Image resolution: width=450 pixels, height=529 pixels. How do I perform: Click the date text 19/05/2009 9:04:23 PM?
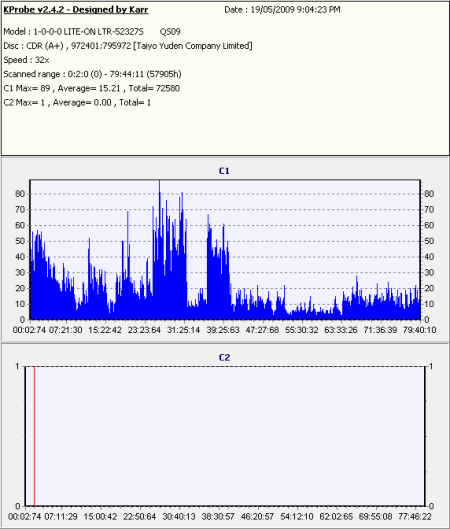point(295,10)
